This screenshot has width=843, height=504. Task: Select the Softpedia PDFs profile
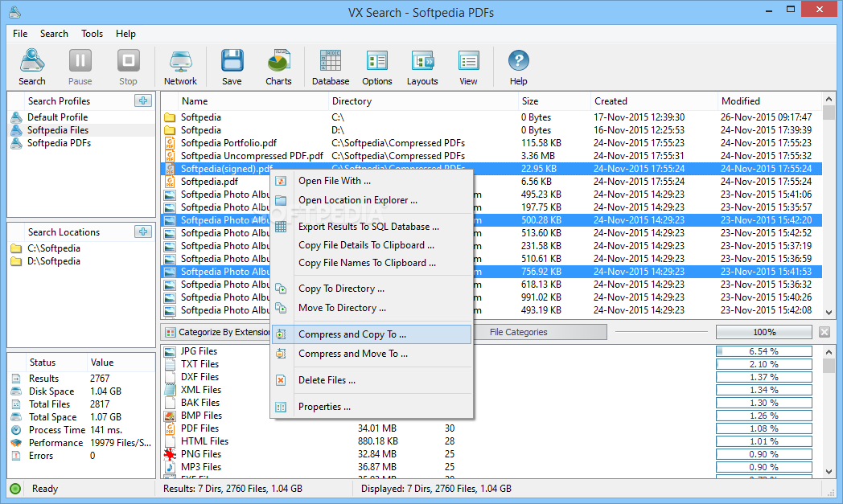point(82,143)
